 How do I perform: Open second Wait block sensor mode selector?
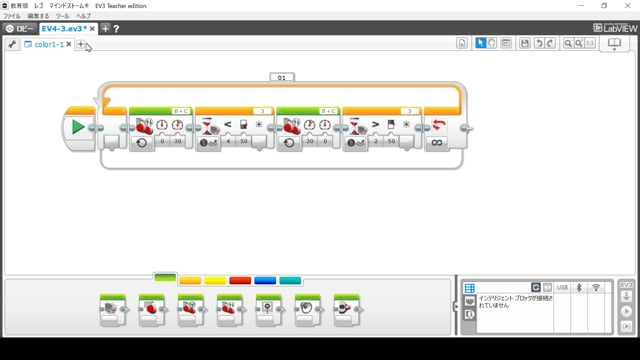tap(356, 143)
